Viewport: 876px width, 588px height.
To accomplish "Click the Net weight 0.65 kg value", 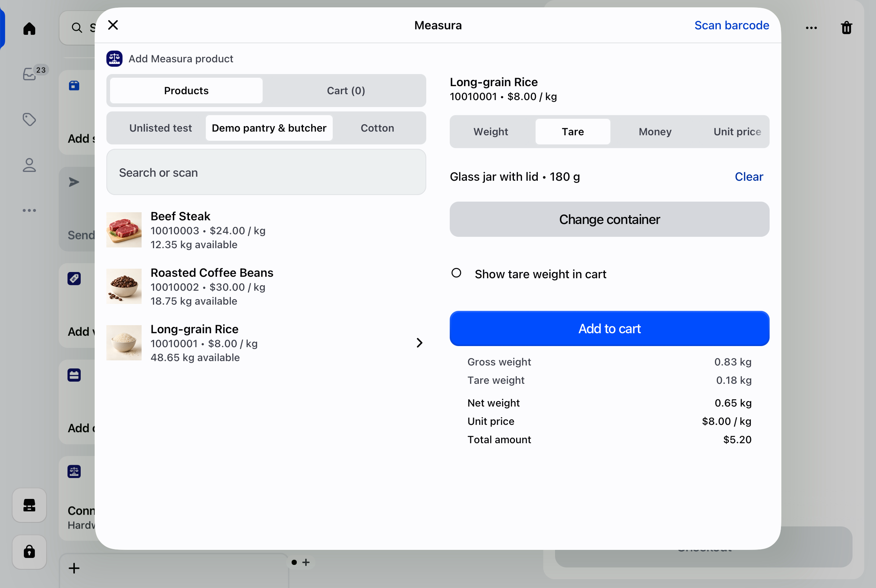I will coord(733,403).
